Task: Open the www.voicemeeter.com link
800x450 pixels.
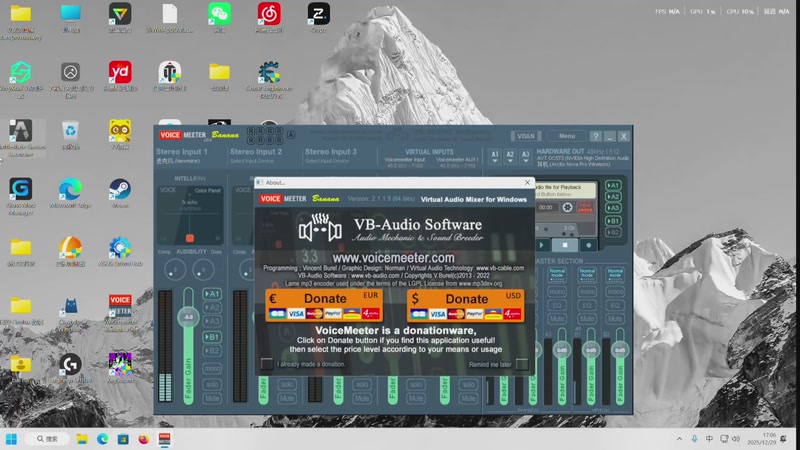Action: [393, 258]
